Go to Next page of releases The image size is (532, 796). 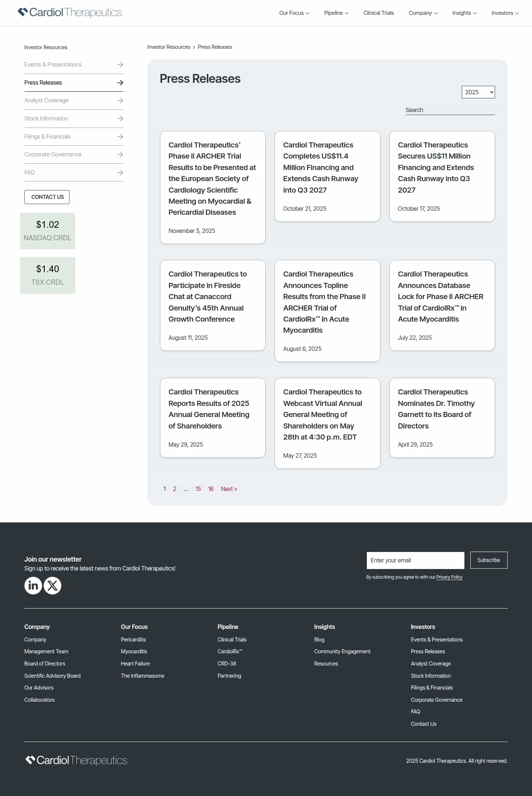click(229, 489)
